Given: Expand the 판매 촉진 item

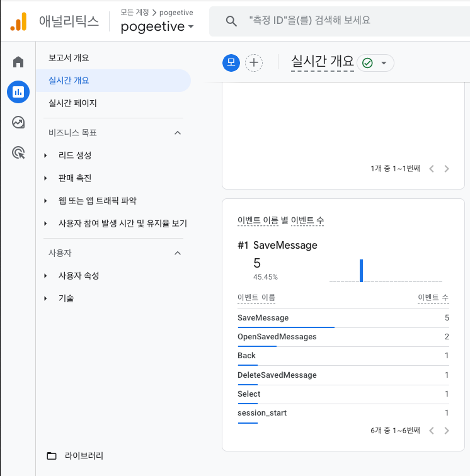Looking at the screenshot, I should (45, 178).
